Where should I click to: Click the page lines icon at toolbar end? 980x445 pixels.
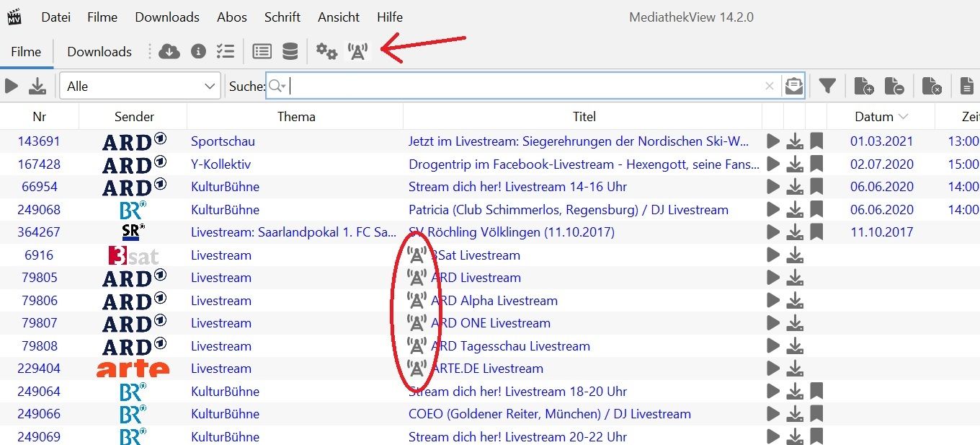[967, 87]
